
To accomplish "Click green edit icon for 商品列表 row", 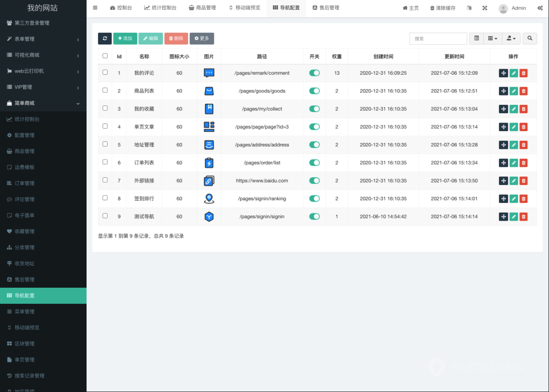I will pyautogui.click(x=513, y=91).
